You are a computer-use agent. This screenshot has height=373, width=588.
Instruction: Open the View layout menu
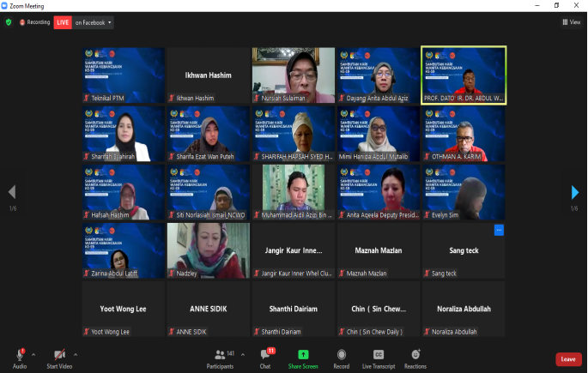[x=573, y=22]
